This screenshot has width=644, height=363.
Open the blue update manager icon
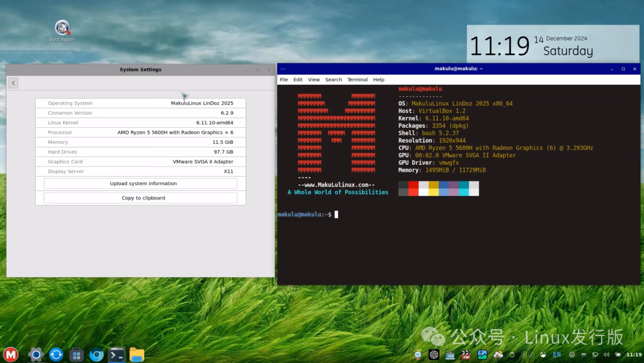[56, 355]
